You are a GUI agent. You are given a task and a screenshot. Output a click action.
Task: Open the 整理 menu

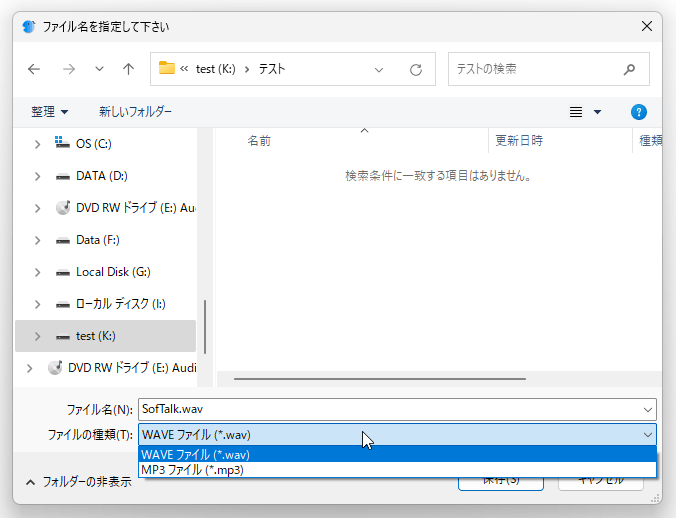(49, 112)
